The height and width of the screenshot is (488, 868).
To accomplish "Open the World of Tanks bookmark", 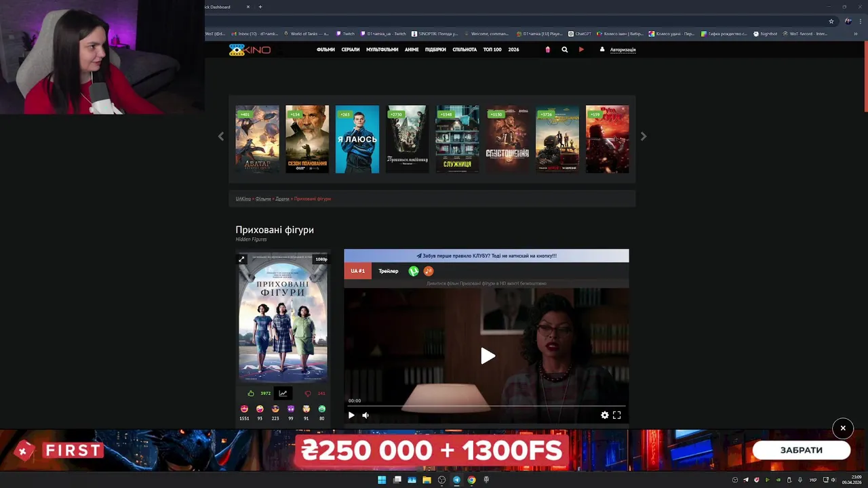I will pos(306,33).
